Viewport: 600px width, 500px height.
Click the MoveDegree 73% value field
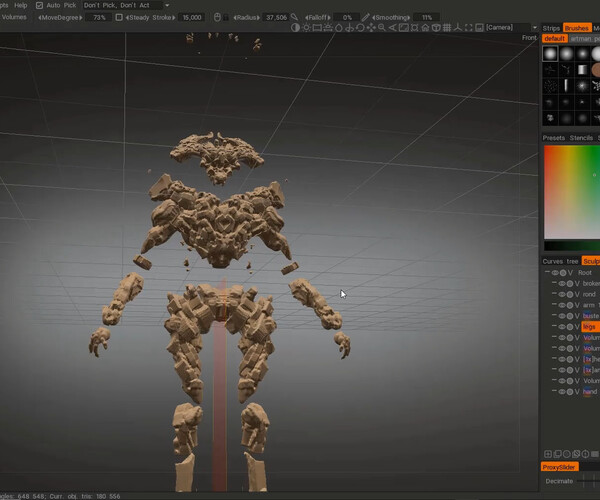[99, 17]
